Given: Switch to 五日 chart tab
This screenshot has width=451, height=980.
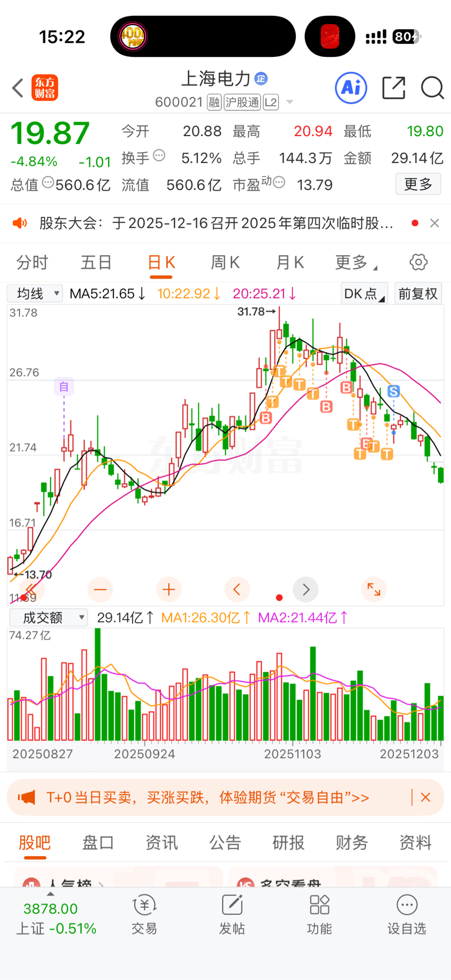Looking at the screenshot, I should point(96,262).
